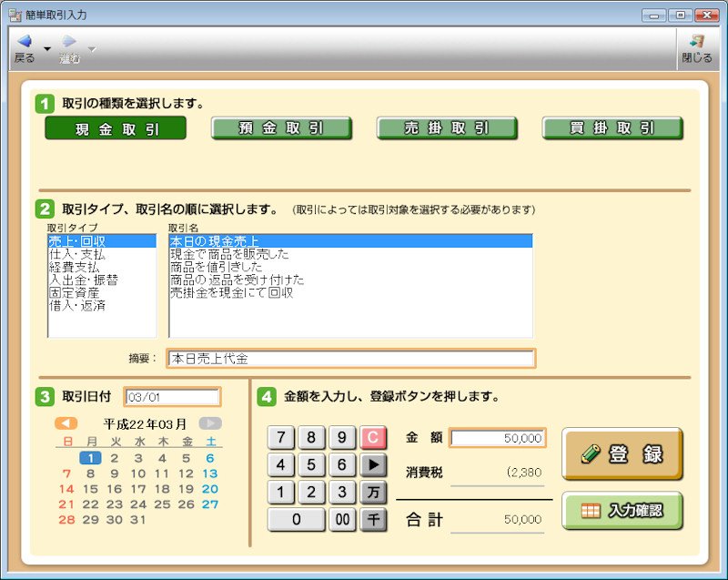
Task: Open the dropdown arrow next to 戻る
Action: tap(47, 49)
